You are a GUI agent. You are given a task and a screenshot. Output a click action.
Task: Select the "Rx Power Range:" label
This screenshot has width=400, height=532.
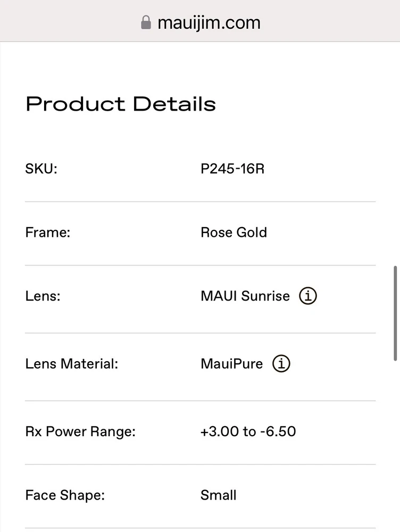(x=80, y=431)
